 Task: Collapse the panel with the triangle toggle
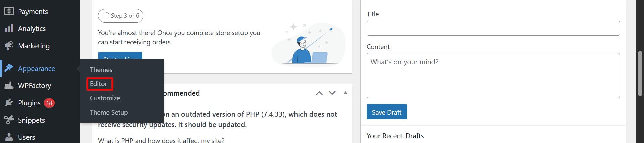pos(345,93)
